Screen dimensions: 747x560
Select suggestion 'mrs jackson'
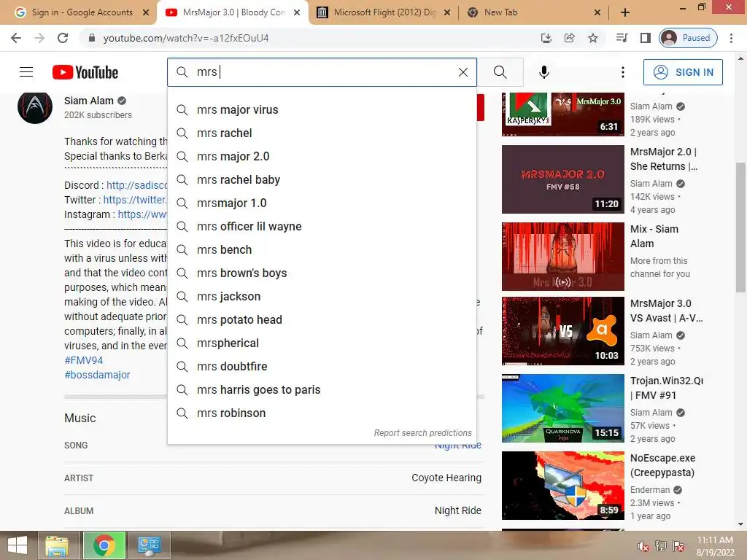pos(322,296)
